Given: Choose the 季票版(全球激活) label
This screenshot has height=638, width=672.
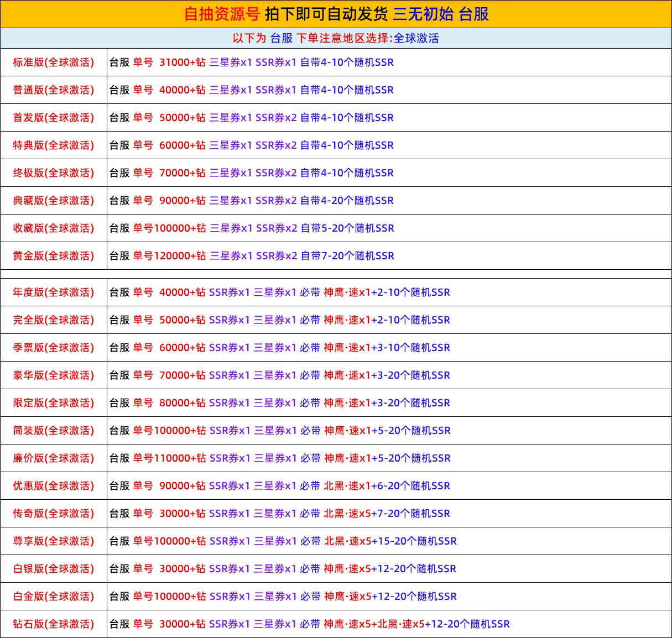Looking at the screenshot, I should click(54, 348).
